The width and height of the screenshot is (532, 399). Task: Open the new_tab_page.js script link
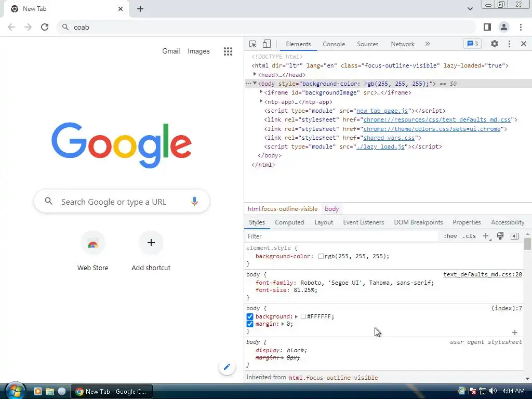tap(382, 111)
